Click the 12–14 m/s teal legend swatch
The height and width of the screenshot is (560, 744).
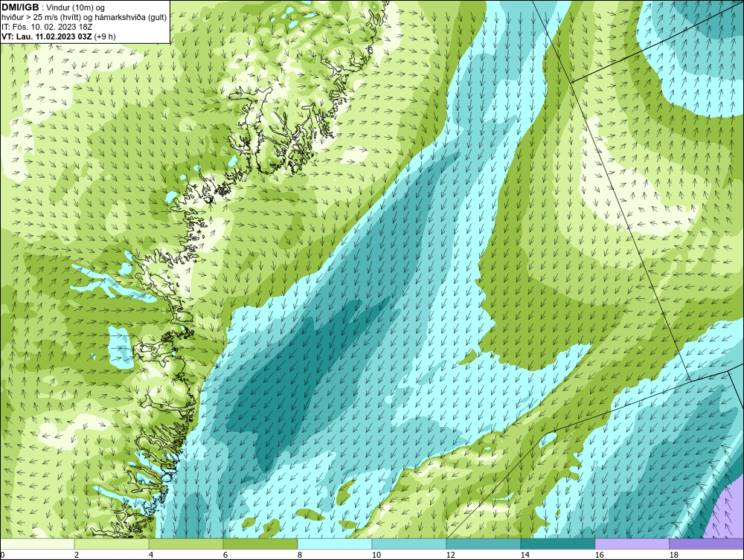point(483,544)
